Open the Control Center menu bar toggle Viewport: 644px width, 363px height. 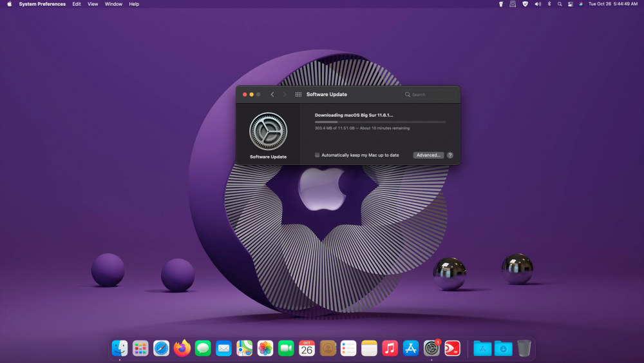(571, 4)
